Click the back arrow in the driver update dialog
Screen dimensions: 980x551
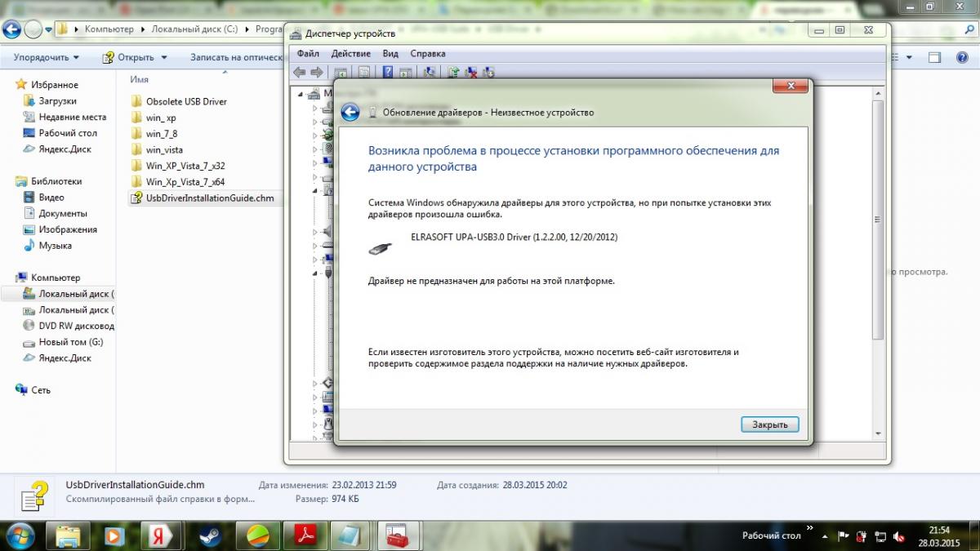(x=350, y=113)
